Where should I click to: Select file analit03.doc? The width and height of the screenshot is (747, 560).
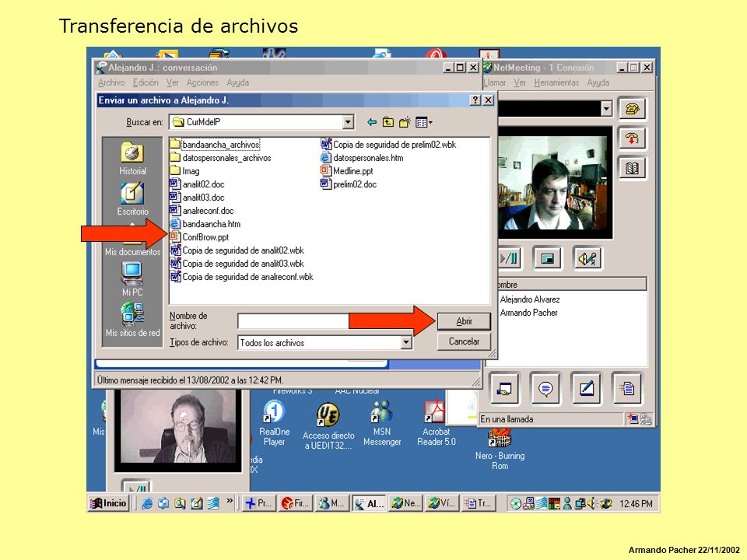coord(197,198)
